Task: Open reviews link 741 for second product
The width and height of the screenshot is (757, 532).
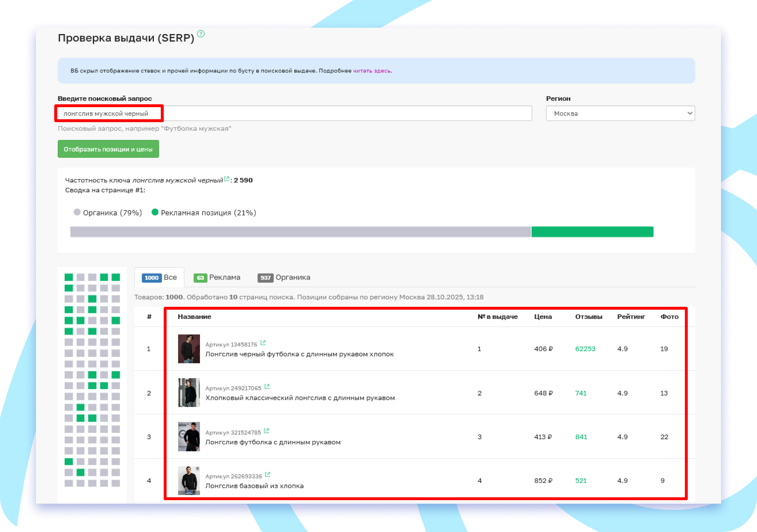Action: tap(581, 393)
